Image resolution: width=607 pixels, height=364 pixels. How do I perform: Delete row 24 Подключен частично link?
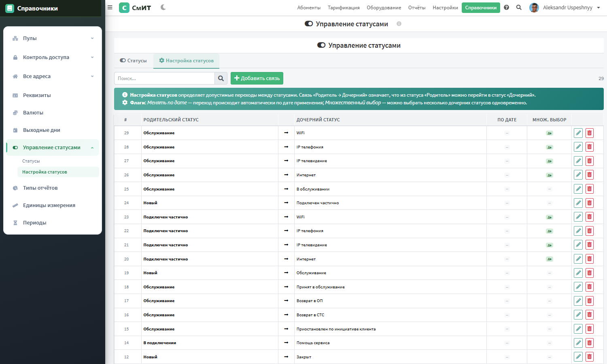(x=590, y=203)
